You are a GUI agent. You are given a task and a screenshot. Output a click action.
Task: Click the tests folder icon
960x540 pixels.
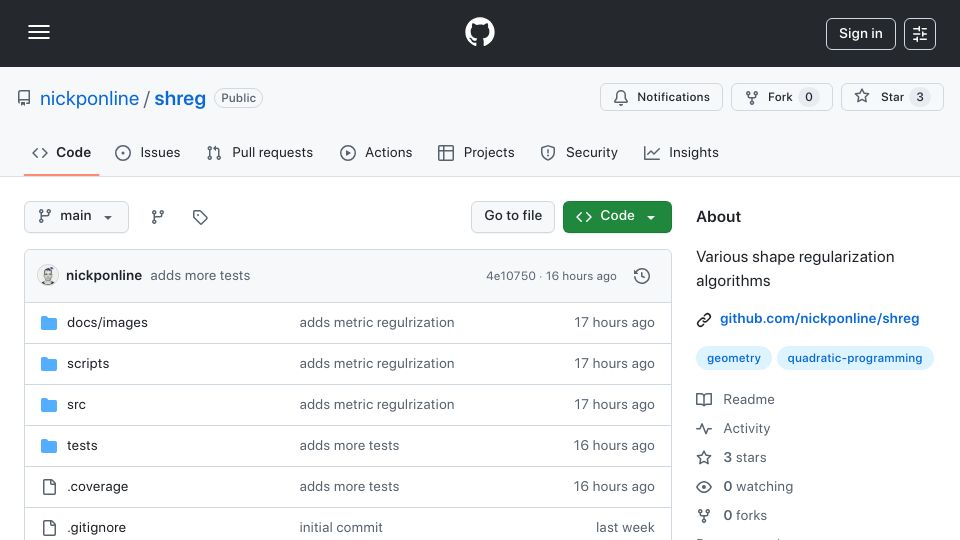pyautogui.click(x=49, y=446)
